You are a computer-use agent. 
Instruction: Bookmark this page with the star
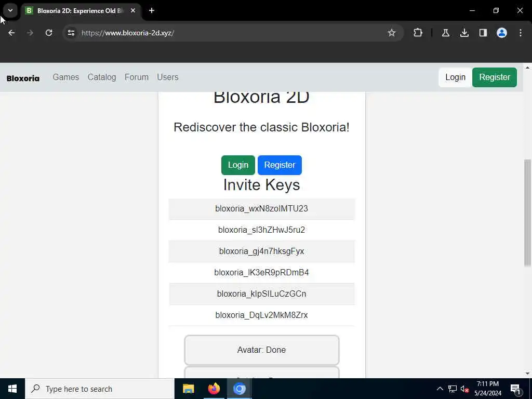[392, 33]
